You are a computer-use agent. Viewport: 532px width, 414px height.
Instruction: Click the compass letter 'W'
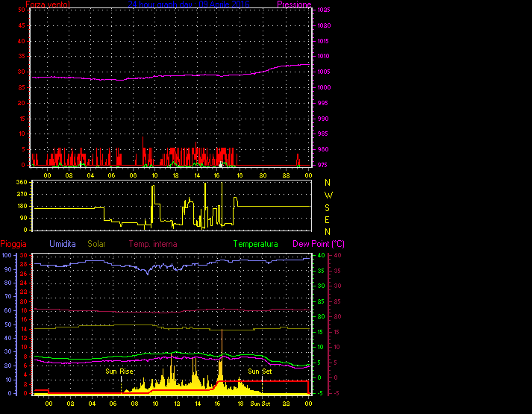tap(328, 195)
